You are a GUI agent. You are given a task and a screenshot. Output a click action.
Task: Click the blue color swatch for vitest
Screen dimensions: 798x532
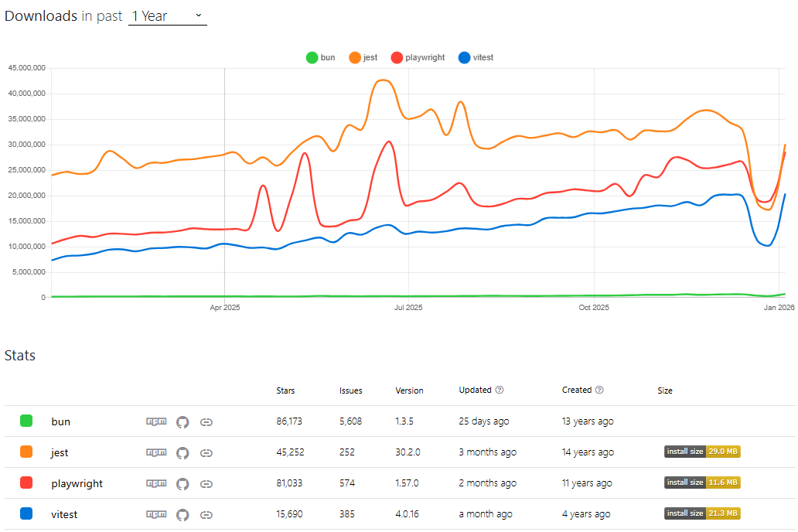(x=26, y=513)
